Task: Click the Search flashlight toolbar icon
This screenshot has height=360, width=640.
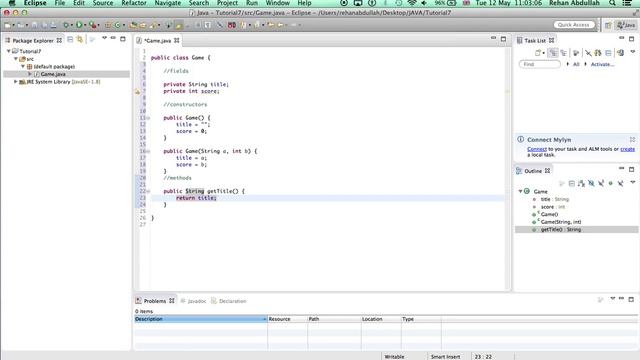Action: 153,25
